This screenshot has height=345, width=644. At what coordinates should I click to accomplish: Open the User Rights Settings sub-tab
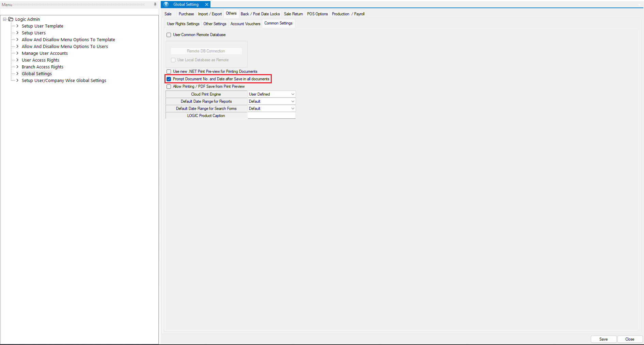183,24
